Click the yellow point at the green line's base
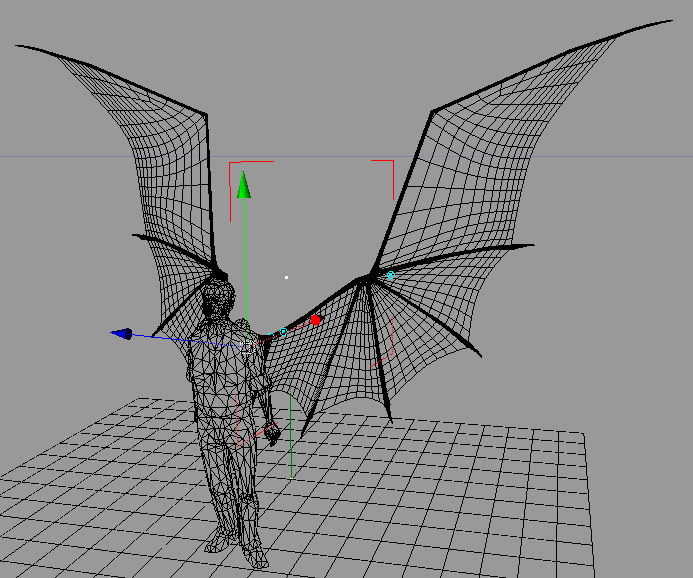This screenshot has height=578, width=693. 292,478
